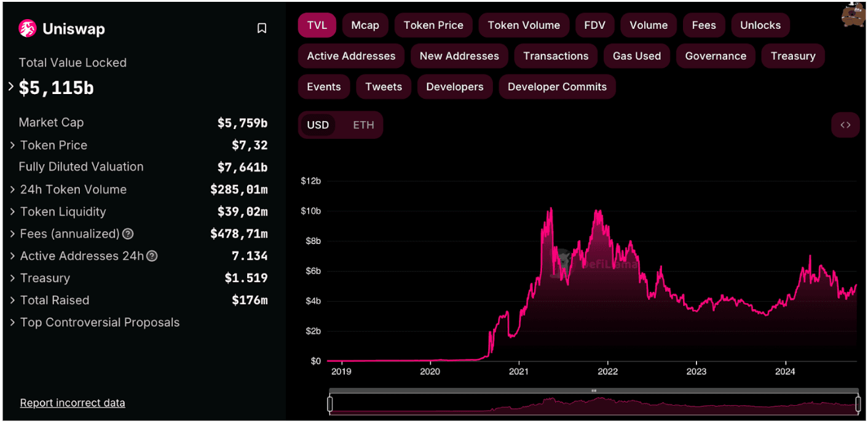Click the $10b label on the chart y-axis
Image resolution: width=868 pixels, height=429 pixels.
pos(310,211)
